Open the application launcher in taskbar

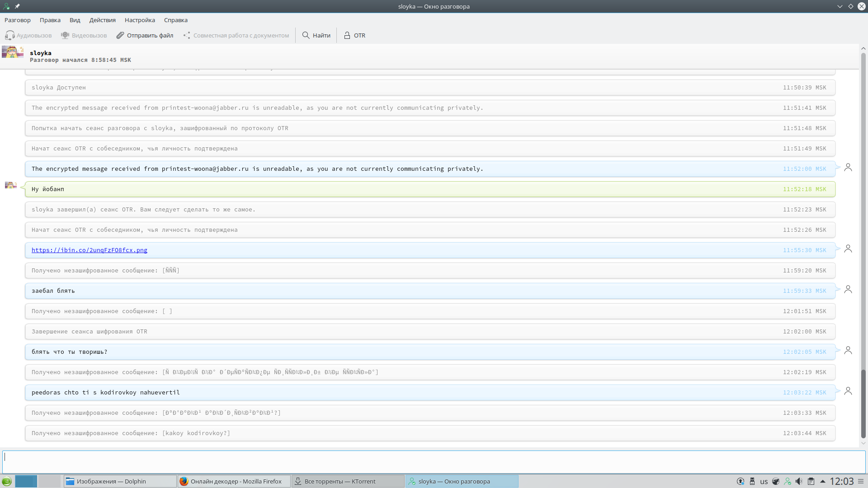(x=7, y=481)
